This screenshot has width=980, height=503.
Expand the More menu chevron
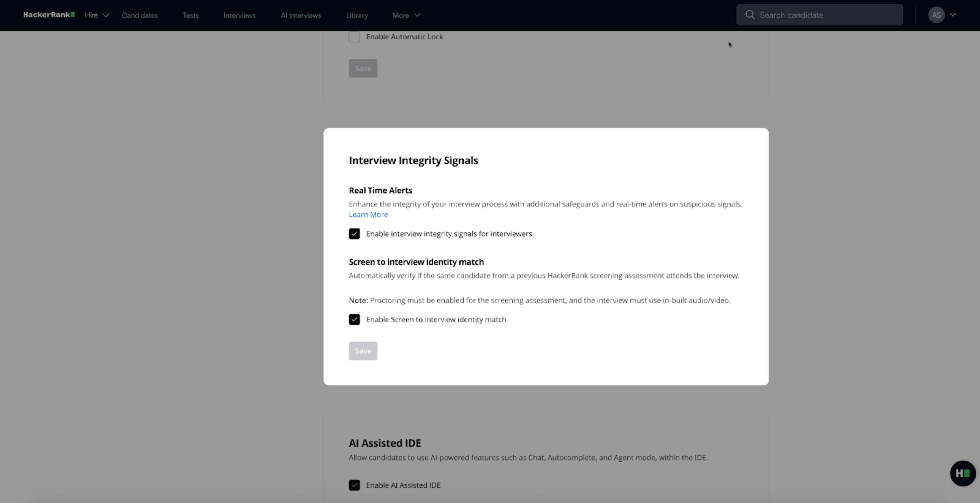coord(417,15)
